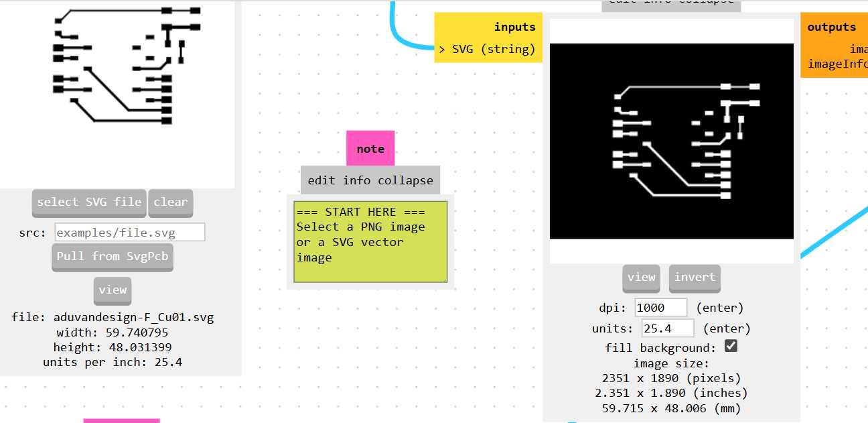The height and width of the screenshot is (423, 868).
Task: Click the pink note module label
Action: click(370, 149)
